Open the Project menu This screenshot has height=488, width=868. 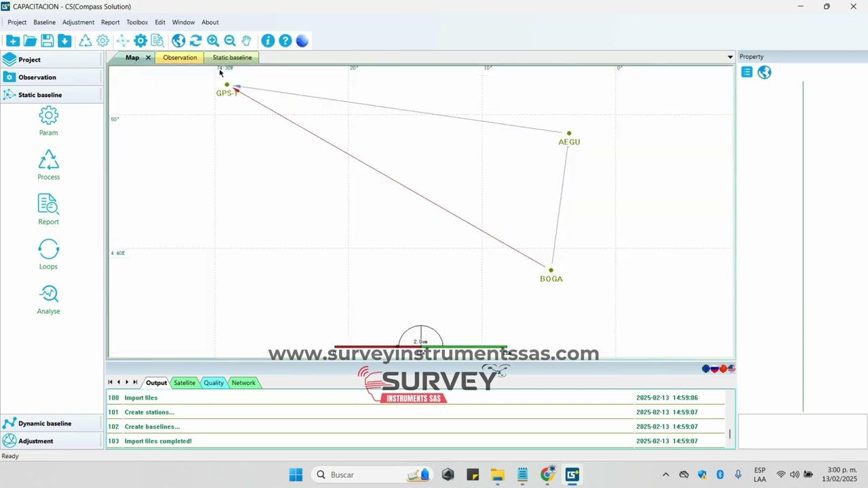pos(17,22)
